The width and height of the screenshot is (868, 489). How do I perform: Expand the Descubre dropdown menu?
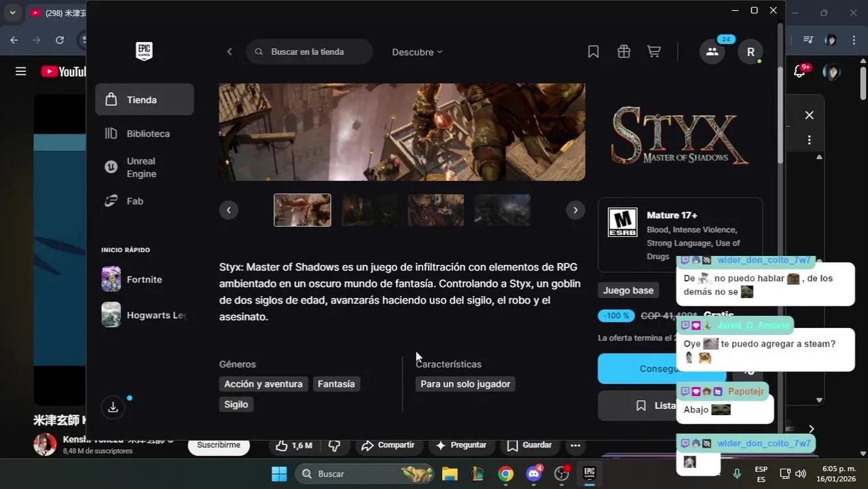click(x=417, y=52)
